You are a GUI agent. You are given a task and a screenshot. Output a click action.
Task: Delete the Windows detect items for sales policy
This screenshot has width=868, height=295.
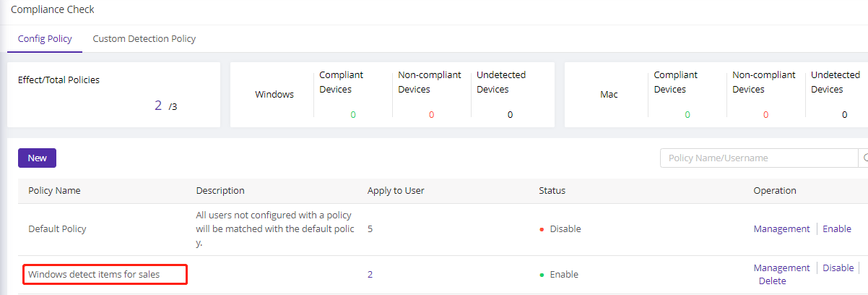(x=772, y=281)
